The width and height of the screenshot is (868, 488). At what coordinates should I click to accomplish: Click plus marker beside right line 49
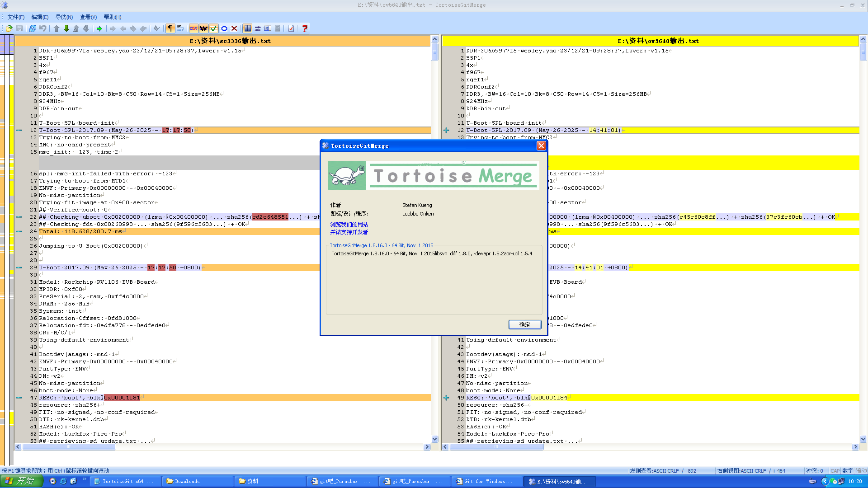pyautogui.click(x=447, y=398)
